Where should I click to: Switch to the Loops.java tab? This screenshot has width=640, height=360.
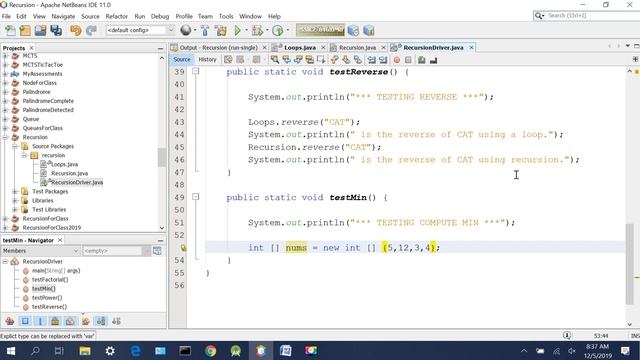click(x=300, y=48)
